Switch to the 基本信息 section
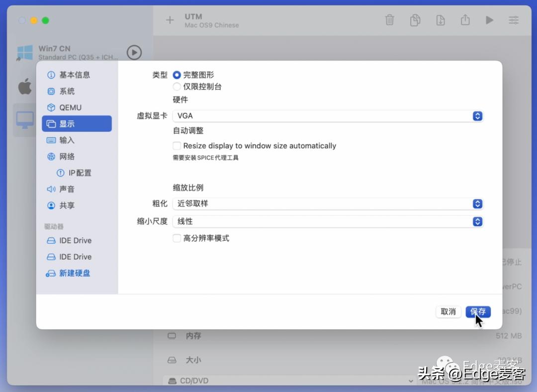537x392 pixels. point(76,75)
